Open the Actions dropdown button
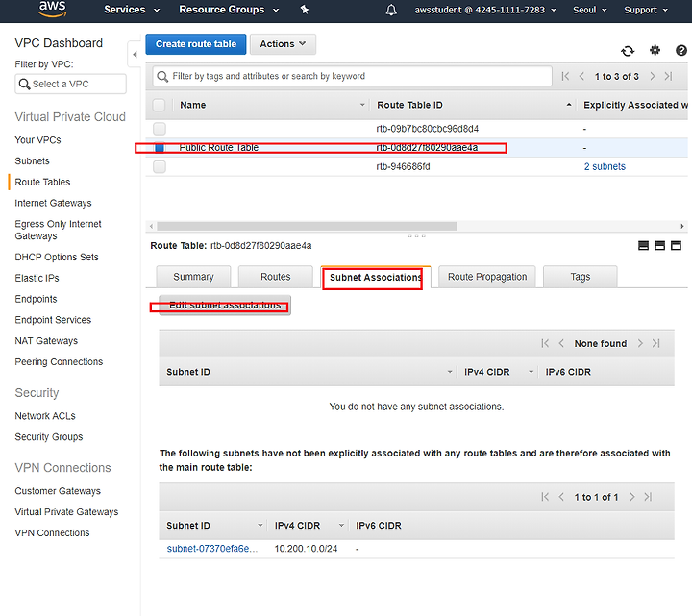Viewport: 692px width, 616px height. tap(283, 44)
